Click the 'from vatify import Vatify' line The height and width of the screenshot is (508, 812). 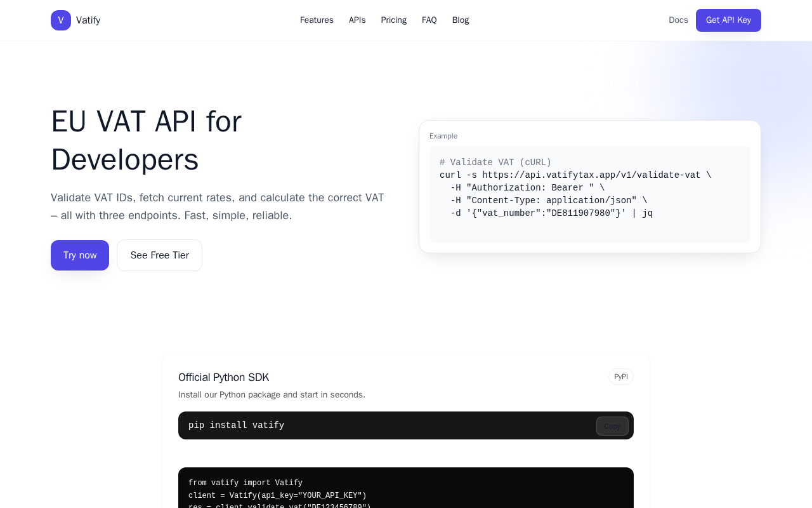(x=246, y=483)
